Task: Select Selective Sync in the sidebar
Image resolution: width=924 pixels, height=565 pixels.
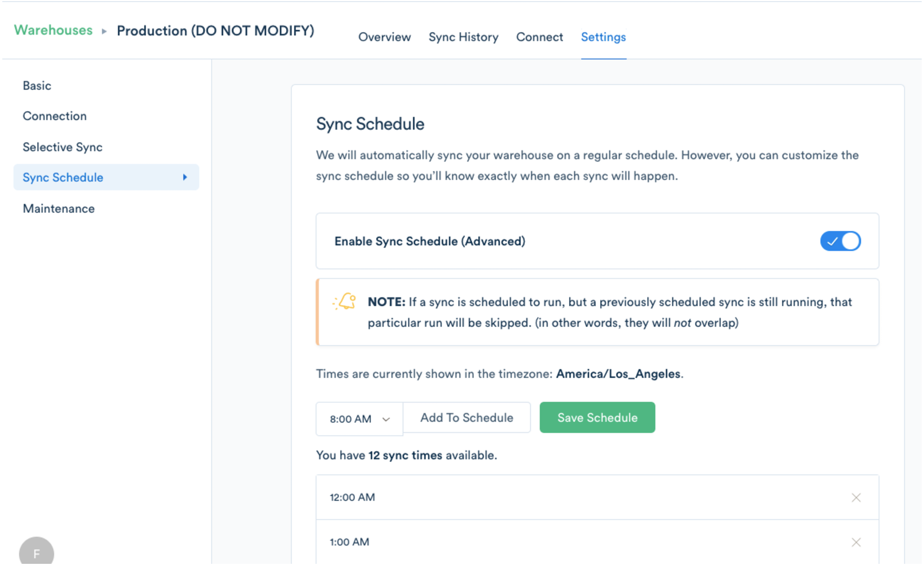Action: click(x=63, y=147)
